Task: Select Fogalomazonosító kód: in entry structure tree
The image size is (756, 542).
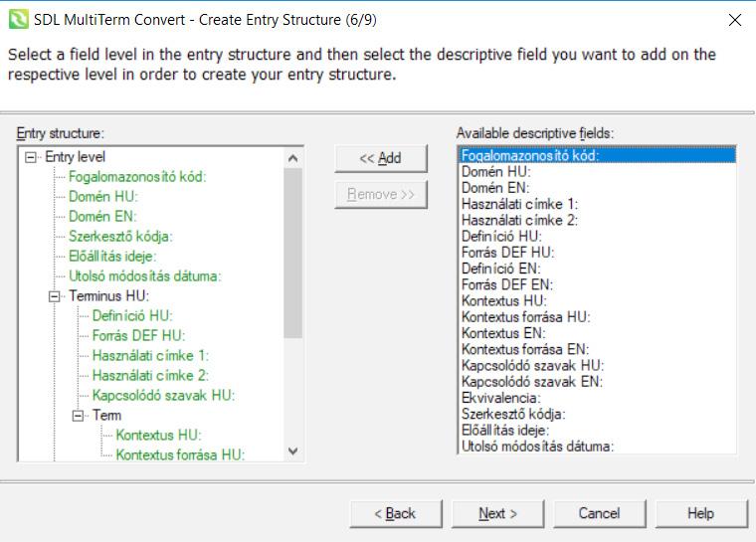Action: tap(137, 177)
